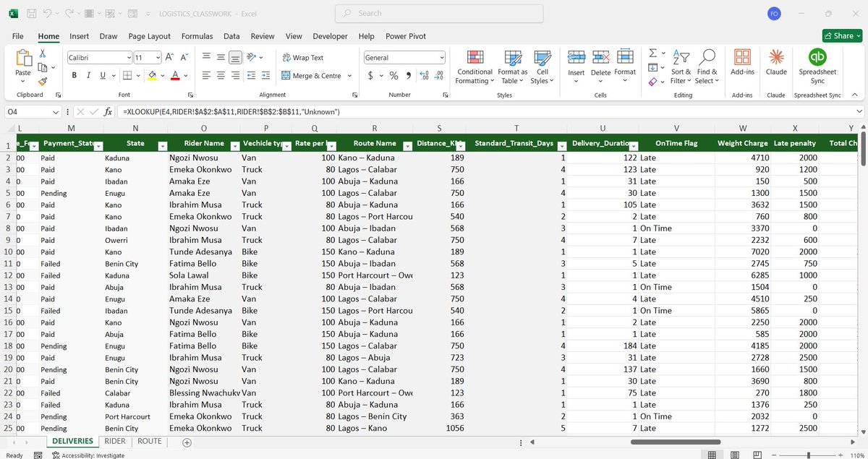Viewport: 868px width, 459px height.
Task: Open the Calibri font name dropdown
Action: (x=128, y=57)
